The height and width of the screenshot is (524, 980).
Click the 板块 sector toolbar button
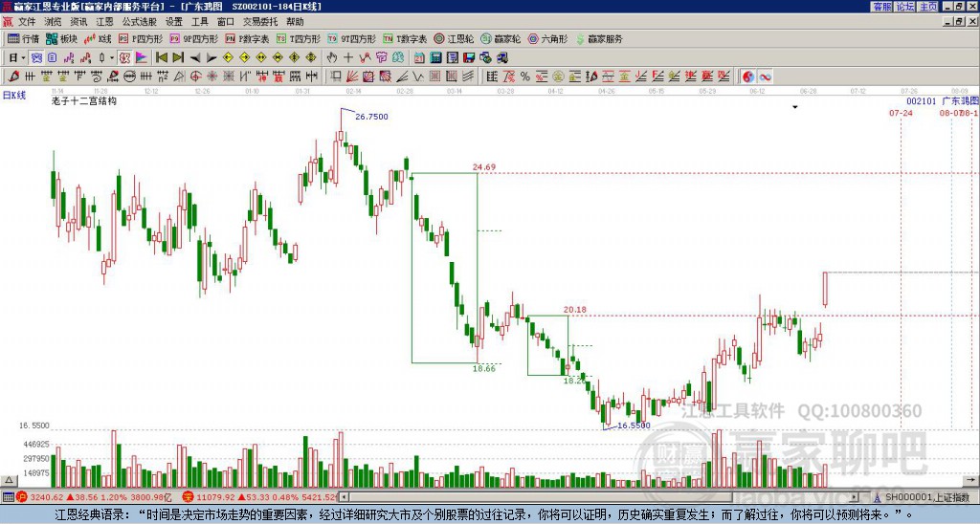pos(62,38)
